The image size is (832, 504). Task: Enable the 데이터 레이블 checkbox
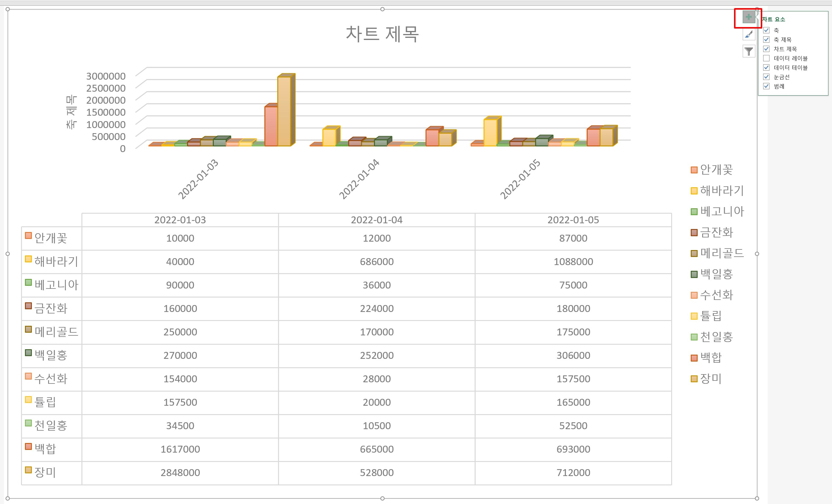(766, 58)
